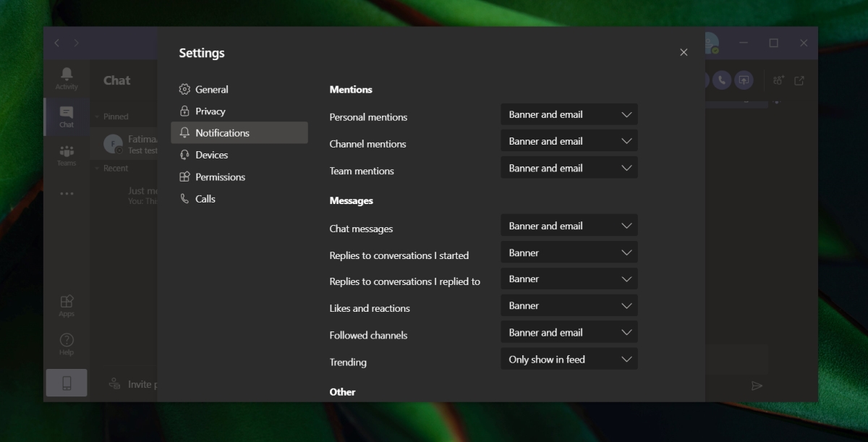The image size is (868, 442).
Task: Select the Devices settings section
Action: [211, 155]
